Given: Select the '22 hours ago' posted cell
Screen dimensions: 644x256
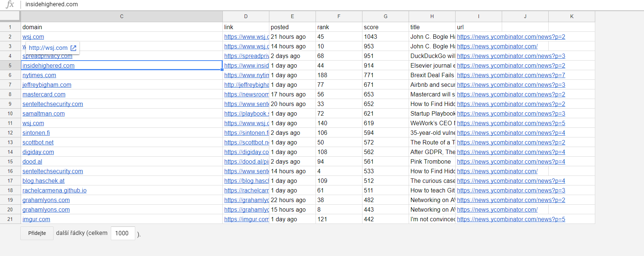Looking at the screenshot, I should [292, 200].
